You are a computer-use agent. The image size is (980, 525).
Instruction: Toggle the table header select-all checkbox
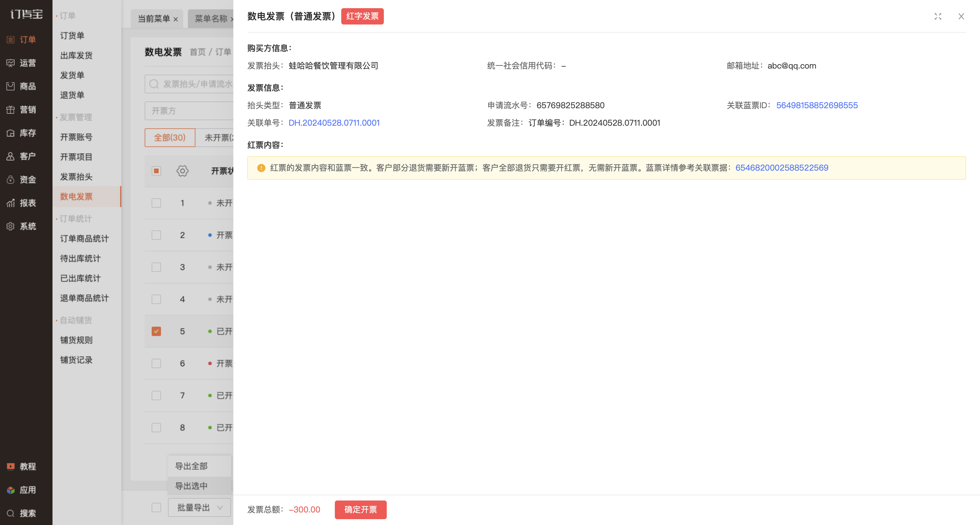point(156,171)
